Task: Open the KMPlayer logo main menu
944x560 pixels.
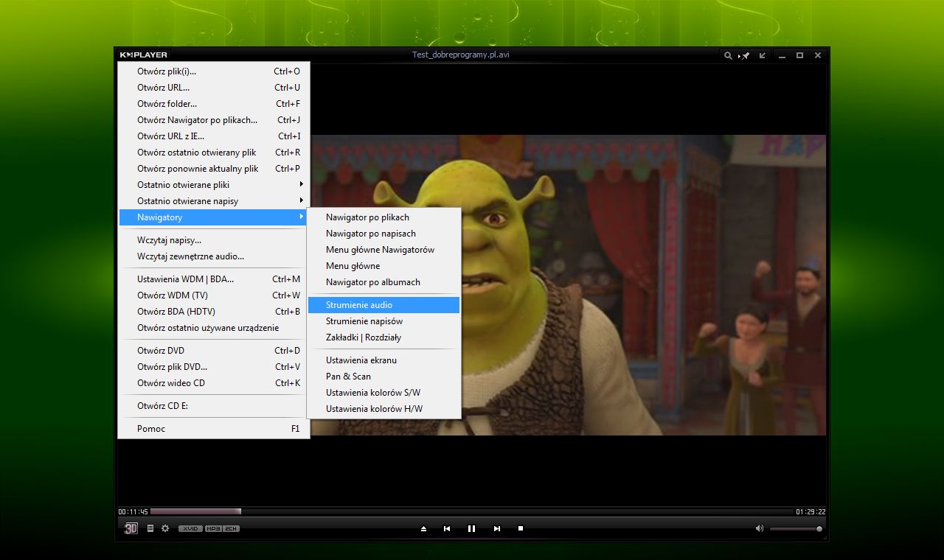Action: point(144,55)
